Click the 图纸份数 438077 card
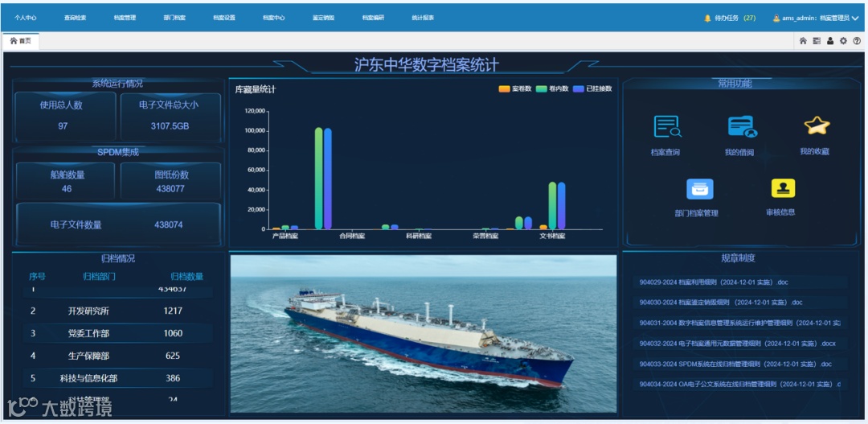Screen dimensions: 868x424 [x=171, y=181]
